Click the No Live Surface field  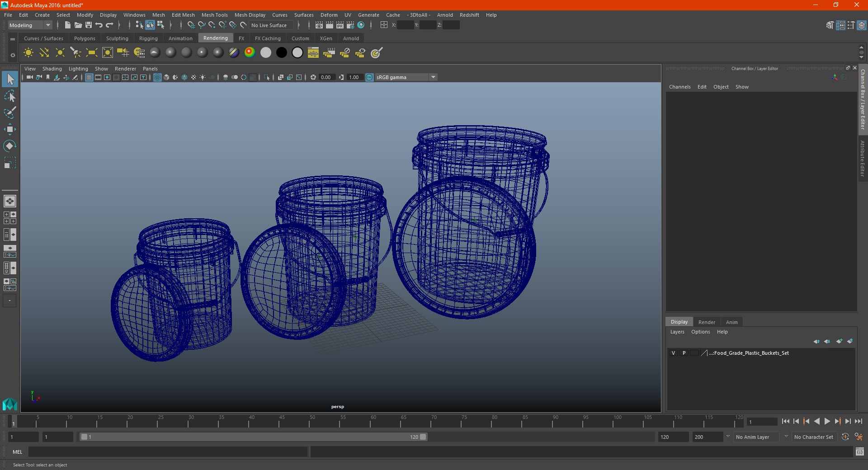(x=272, y=25)
